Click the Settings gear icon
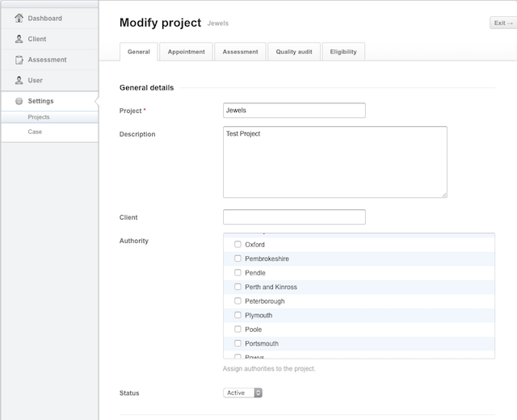Image resolution: width=517 pixels, height=420 pixels. pos(19,102)
